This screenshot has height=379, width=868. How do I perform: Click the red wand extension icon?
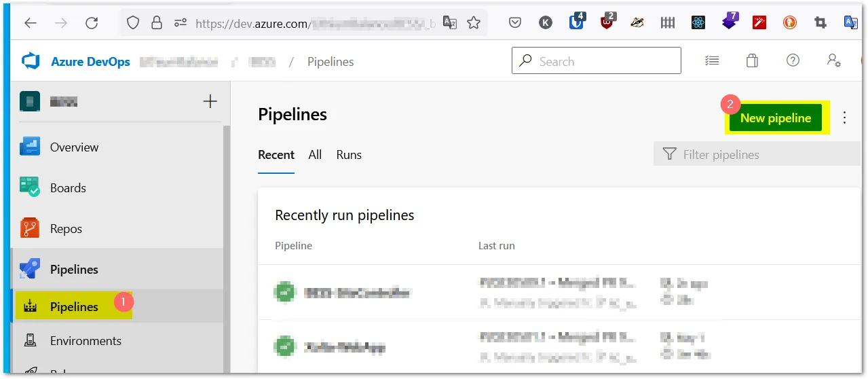[x=759, y=22]
